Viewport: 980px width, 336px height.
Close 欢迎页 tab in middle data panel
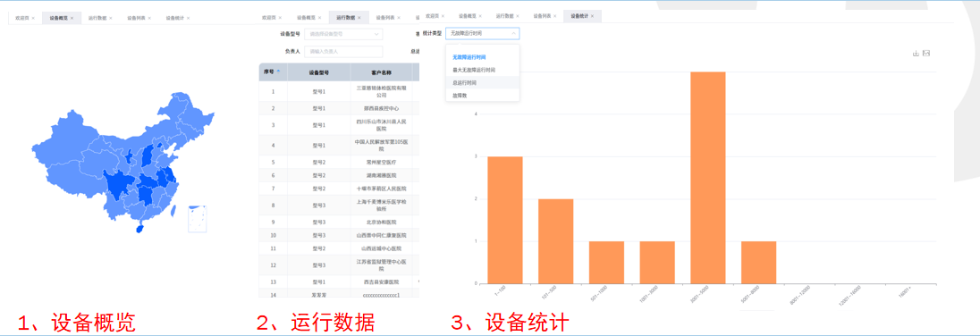(280, 18)
